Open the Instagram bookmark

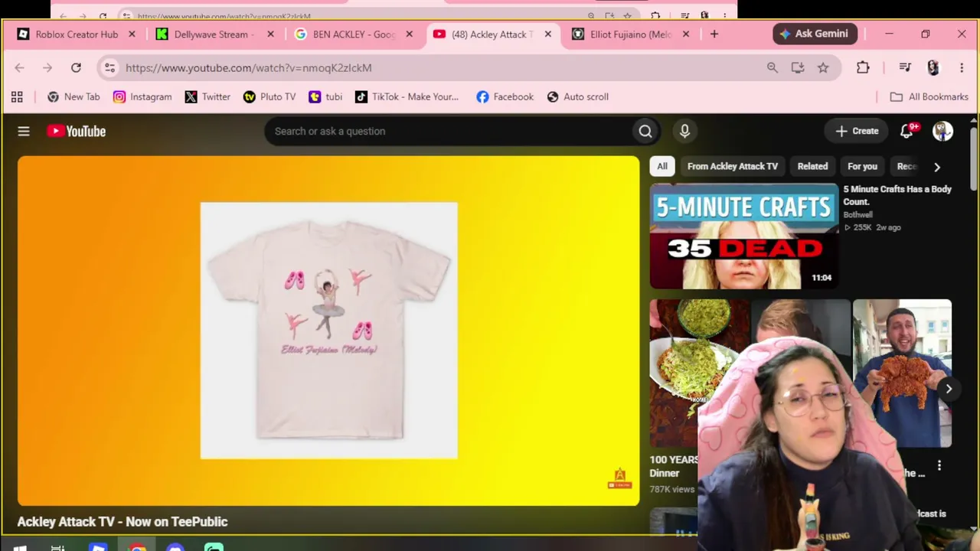click(x=142, y=97)
